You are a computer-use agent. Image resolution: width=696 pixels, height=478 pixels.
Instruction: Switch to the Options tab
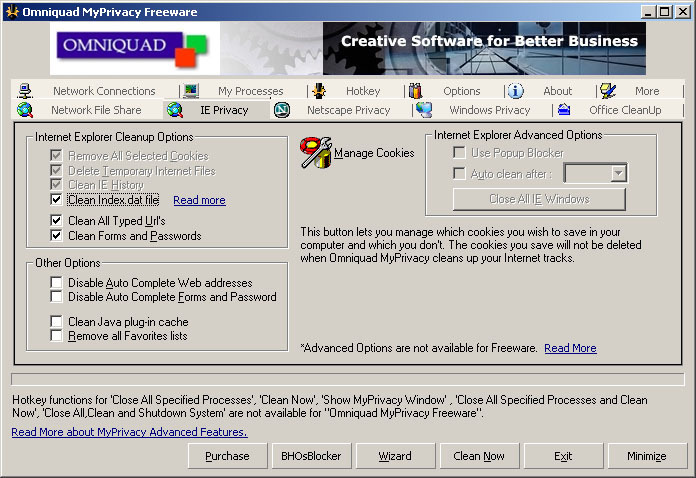click(x=462, y=91)
